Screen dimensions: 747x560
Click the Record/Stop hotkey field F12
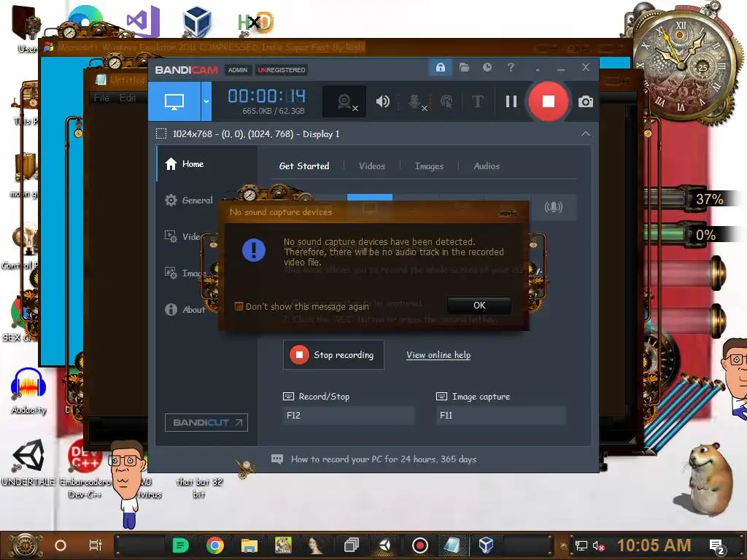348,415
